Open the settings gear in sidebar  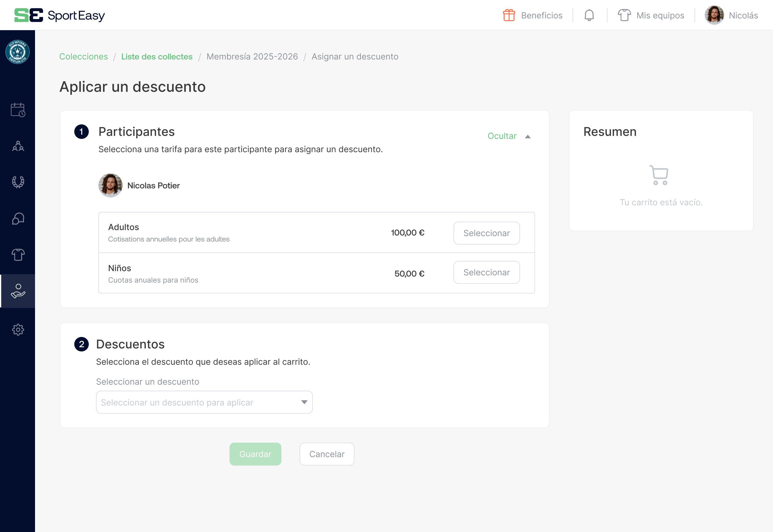click(x=18, y=330)
